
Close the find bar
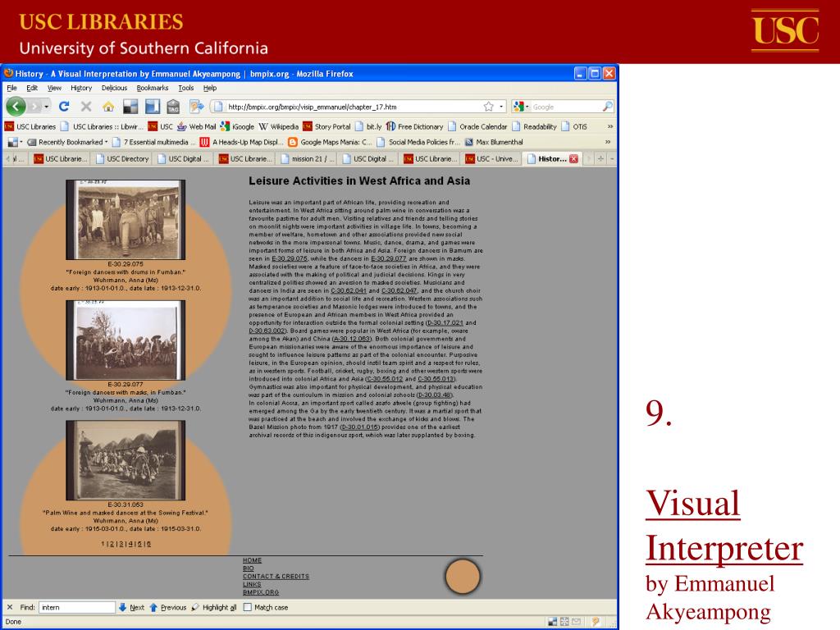pos(10,607)
